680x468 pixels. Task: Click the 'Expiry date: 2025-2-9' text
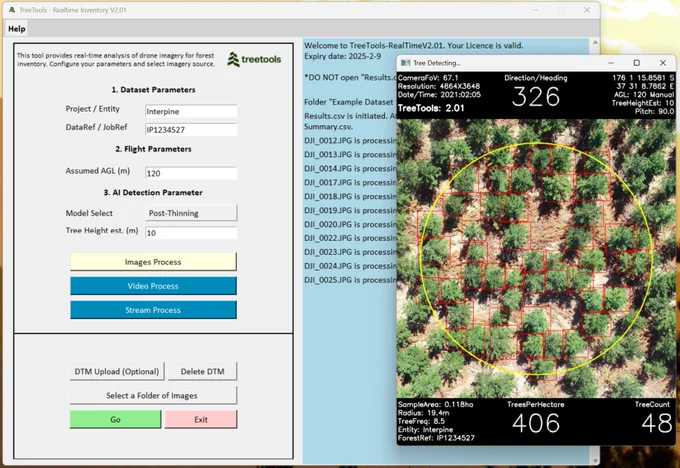[x=343, y=56]
